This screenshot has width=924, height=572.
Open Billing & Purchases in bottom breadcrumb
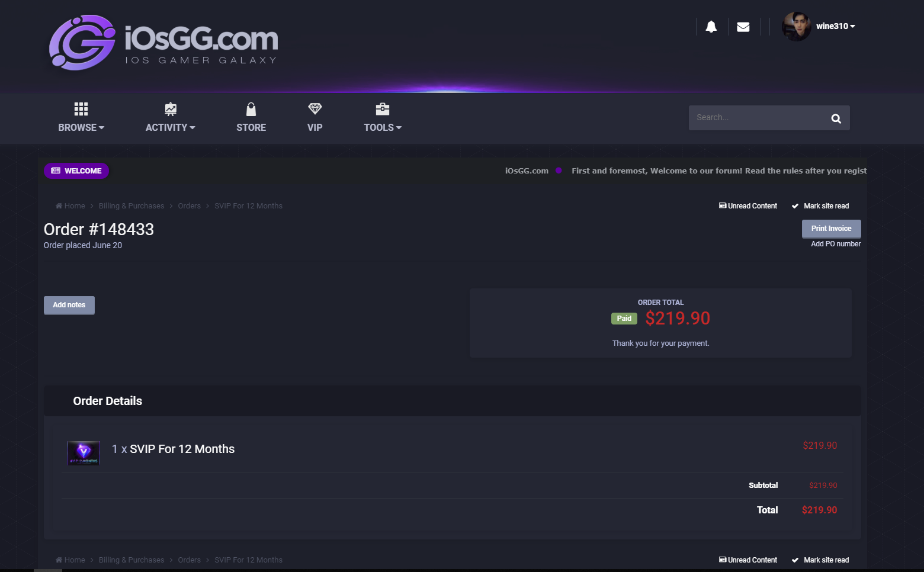[x=131, y=560]
